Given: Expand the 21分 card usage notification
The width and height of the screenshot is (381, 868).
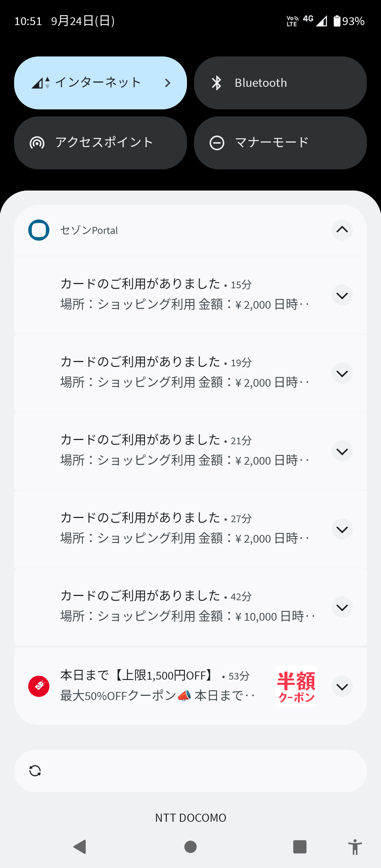Looking at the screenshot, I should coord(342,451).
